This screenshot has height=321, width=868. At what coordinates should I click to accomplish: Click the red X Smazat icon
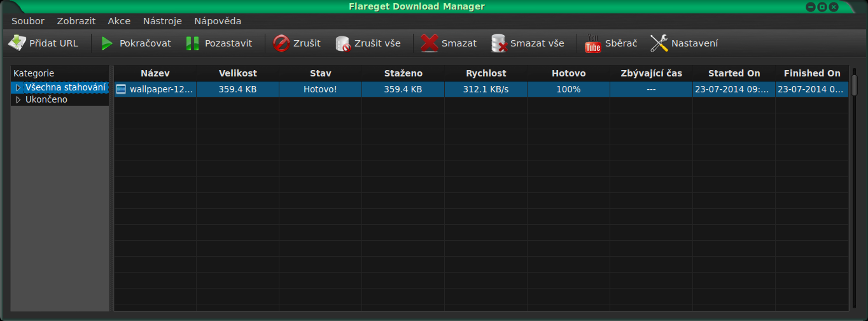(430, 43)
